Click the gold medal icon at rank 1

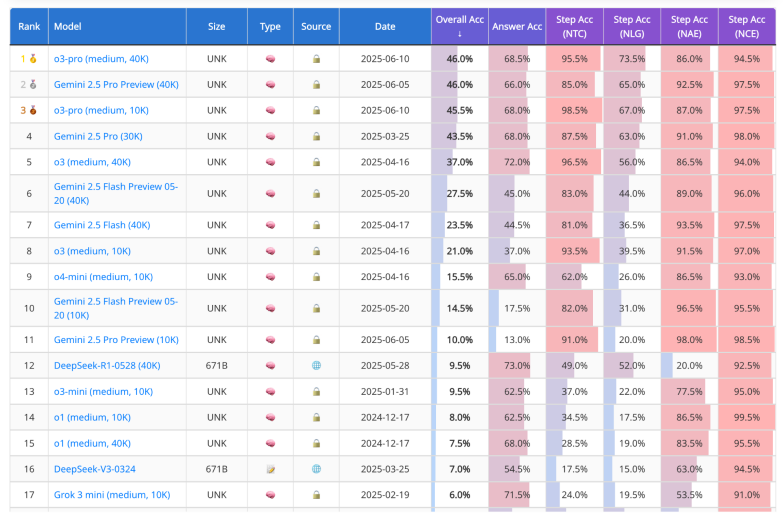click(34, 59)
